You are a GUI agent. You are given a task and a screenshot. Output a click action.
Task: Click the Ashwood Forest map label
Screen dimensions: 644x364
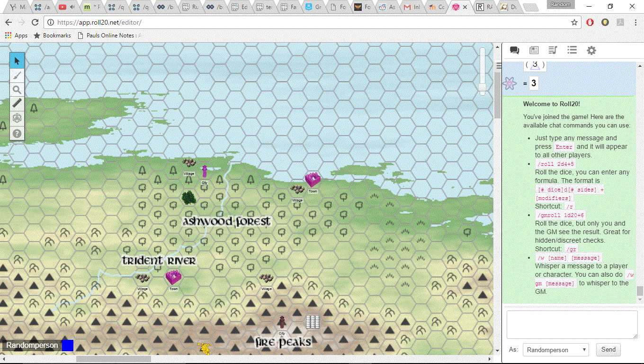click(x=227, y=221)
